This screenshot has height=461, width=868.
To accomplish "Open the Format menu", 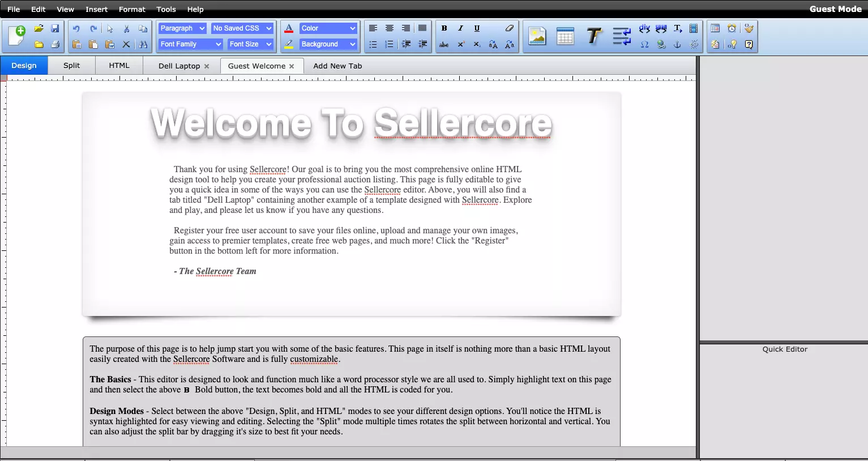I will 132,9.
